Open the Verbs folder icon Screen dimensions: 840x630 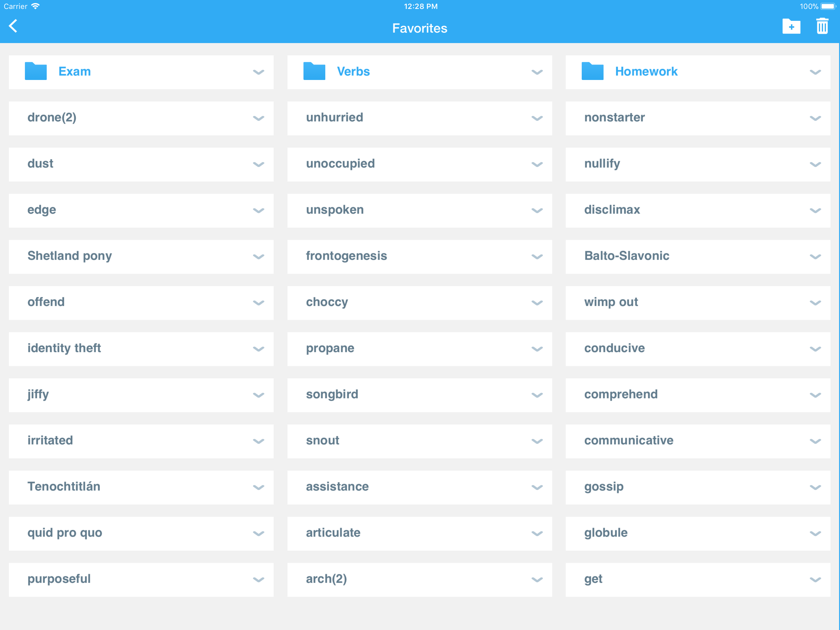[x=314, y=71]
